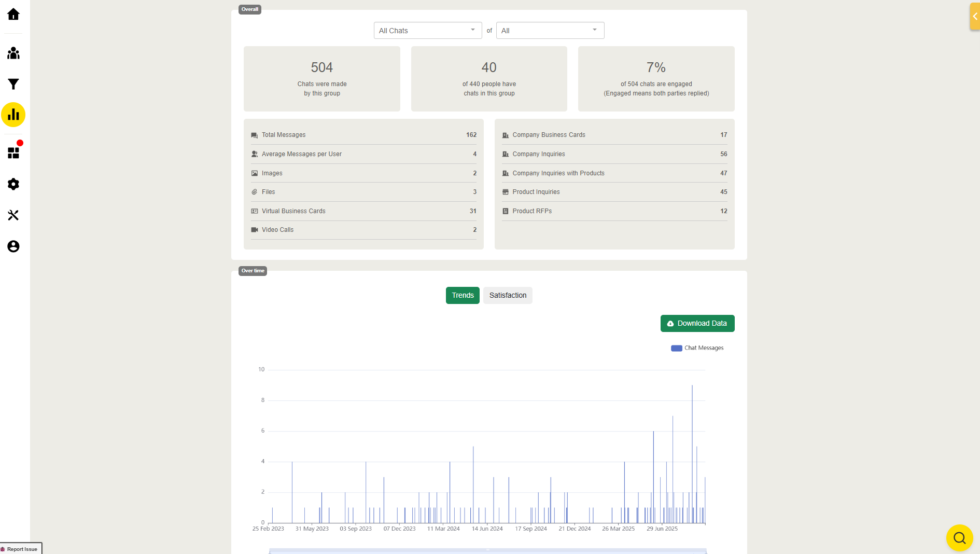Click the 504 chats summary card

tap(322, 79)
